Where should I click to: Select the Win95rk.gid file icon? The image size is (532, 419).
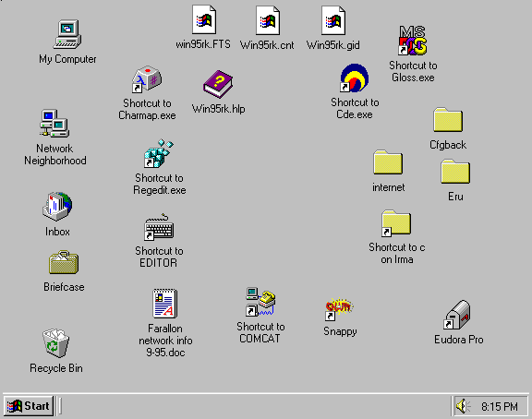(x=333, y=20)
